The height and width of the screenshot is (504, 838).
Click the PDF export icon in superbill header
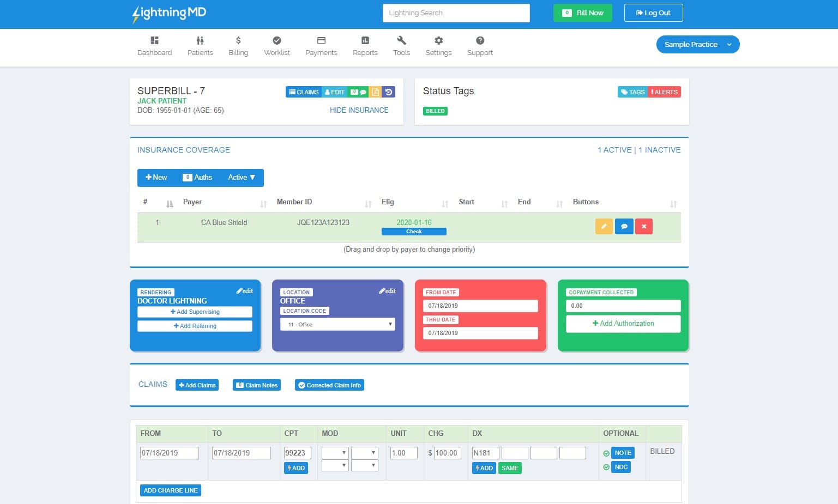tap(375, 92)
